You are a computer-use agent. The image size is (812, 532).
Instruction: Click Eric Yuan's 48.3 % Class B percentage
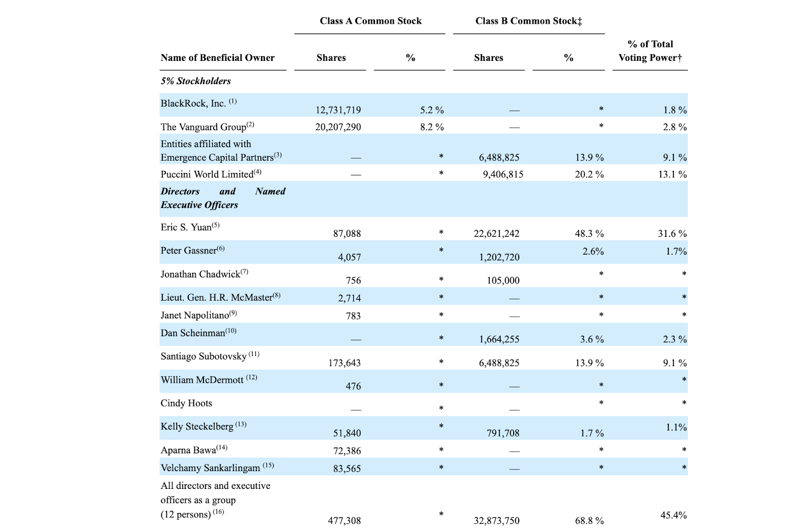click(x=589, y=234)
